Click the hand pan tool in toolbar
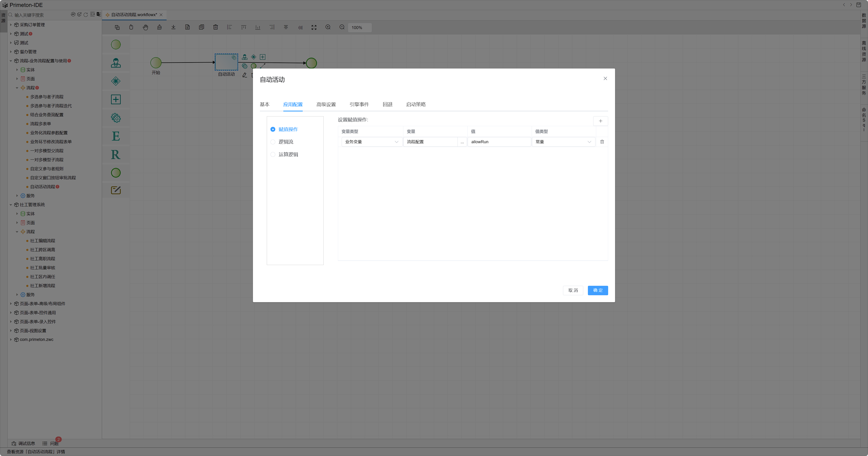 (x=145, y=27)
